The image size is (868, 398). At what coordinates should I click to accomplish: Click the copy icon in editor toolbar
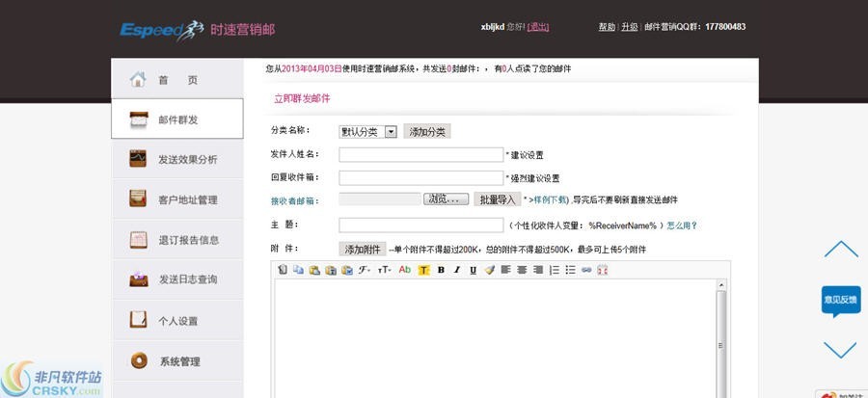pos(298,270)
